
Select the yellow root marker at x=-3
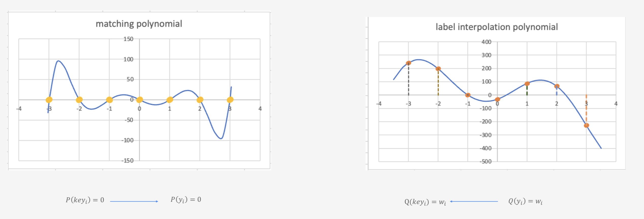pos(49,100)
